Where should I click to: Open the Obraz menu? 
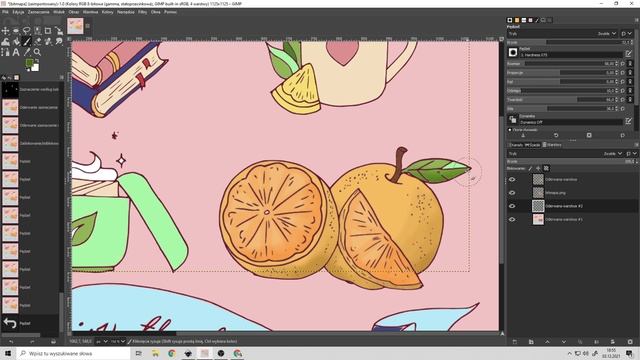point(73,12)
